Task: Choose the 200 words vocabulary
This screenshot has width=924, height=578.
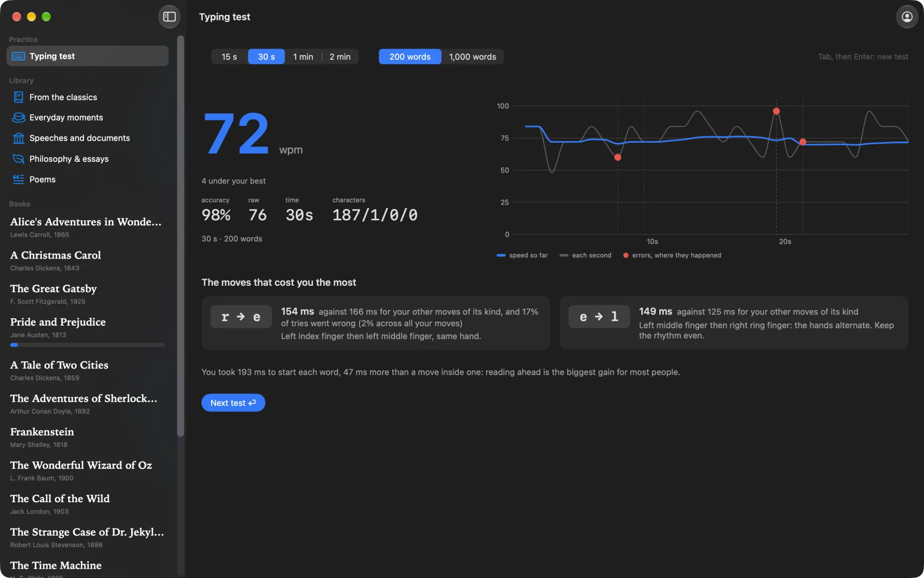Action: pyautogui.click(x=410, y=56)
